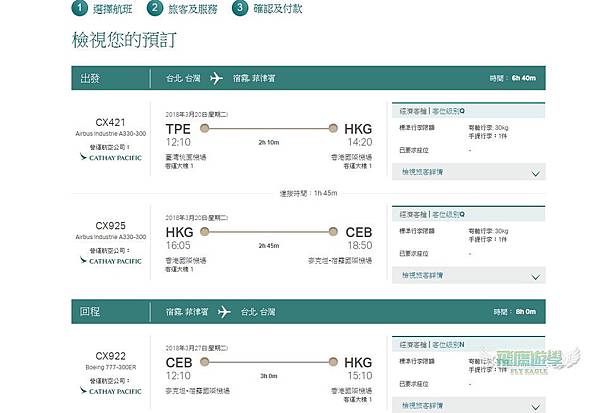Click airplane icon in the return header

point(224,312)
